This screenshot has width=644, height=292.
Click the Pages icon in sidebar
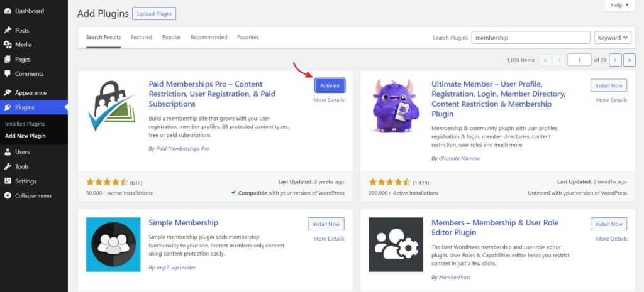(8, 60)
